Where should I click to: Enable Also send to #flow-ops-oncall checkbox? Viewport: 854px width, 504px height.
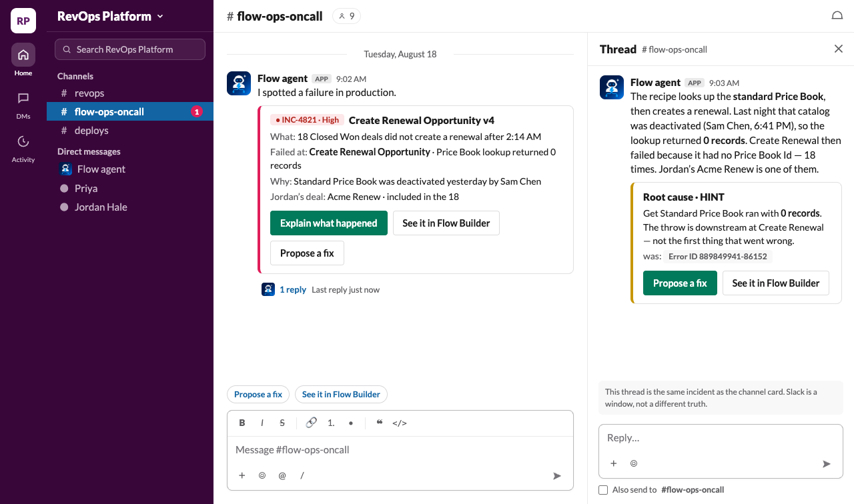pos(603,490)
